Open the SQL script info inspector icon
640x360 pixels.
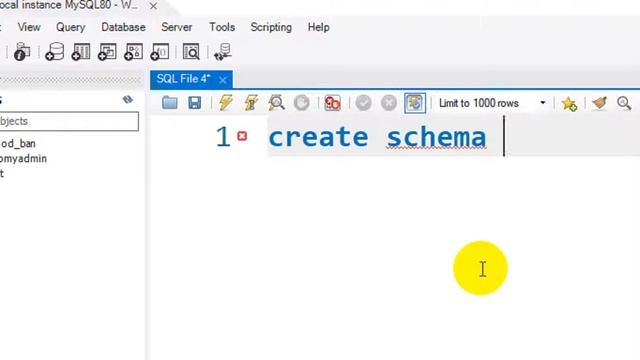[22, 52]
